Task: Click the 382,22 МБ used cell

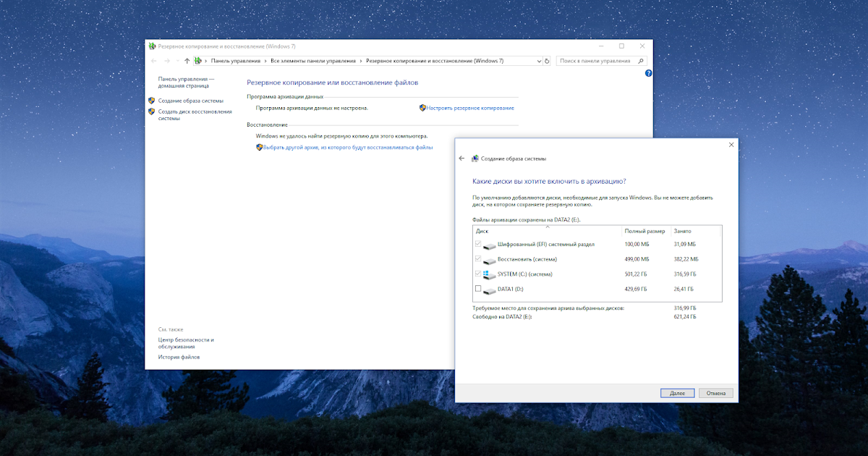Action: tap(686, 259)
